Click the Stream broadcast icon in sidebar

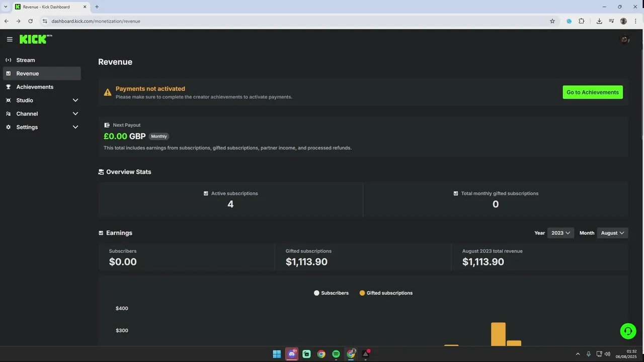9,60
